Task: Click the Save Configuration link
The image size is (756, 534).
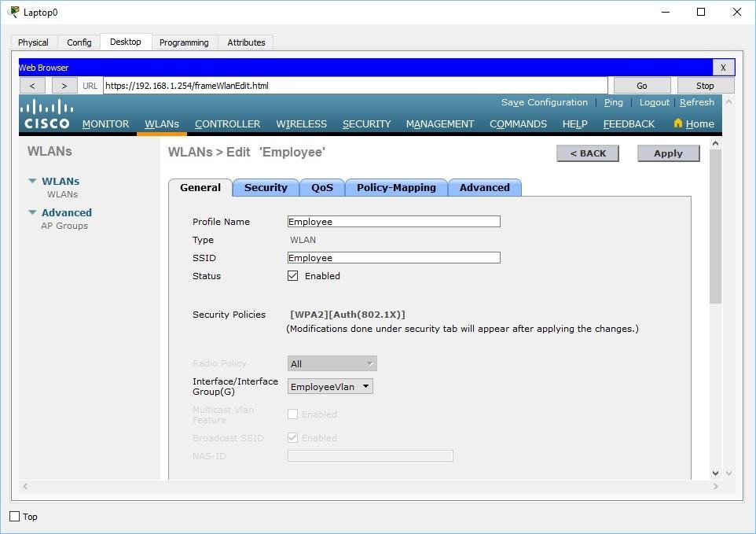Action: click(544, 102)
